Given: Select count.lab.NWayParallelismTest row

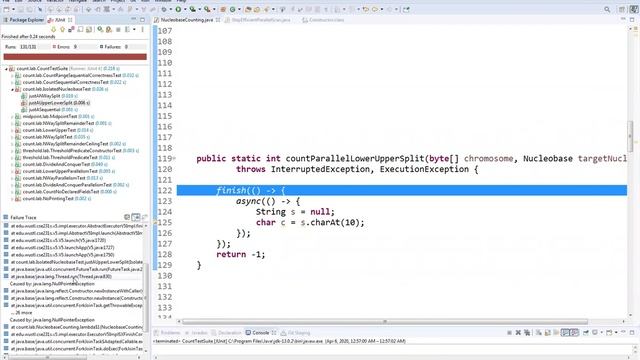Looking at the screenshot, I should coord(59,178).
